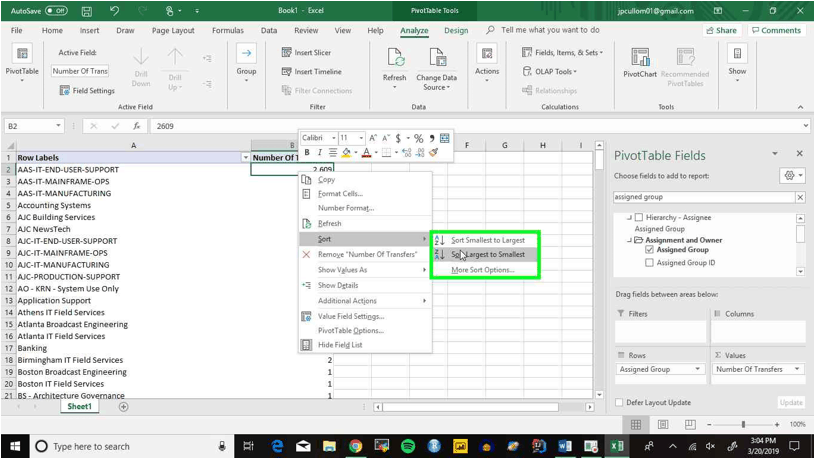Collapse the Assignment and Owner folder
The image size is (816, 459).
coord(629,240)
